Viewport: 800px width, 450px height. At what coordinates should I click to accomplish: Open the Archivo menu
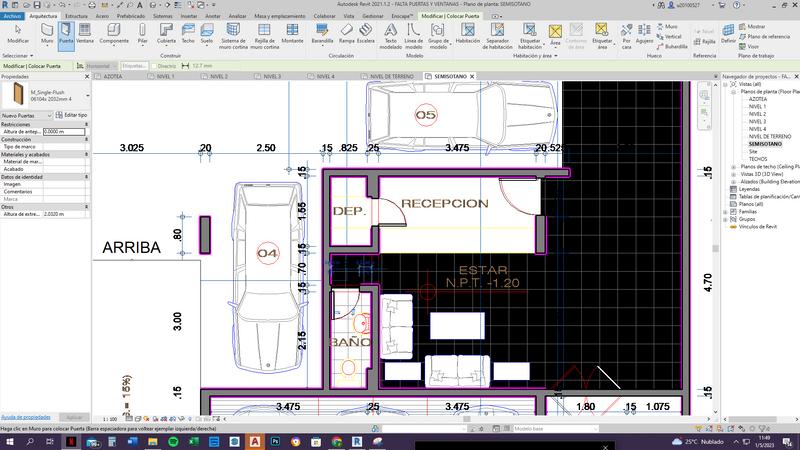click(12, 16)
